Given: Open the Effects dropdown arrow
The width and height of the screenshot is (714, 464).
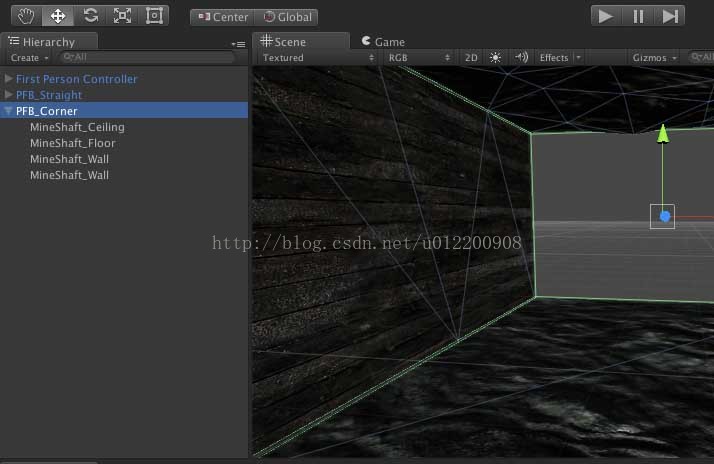Looking at the screenshot, I should 578,58.
